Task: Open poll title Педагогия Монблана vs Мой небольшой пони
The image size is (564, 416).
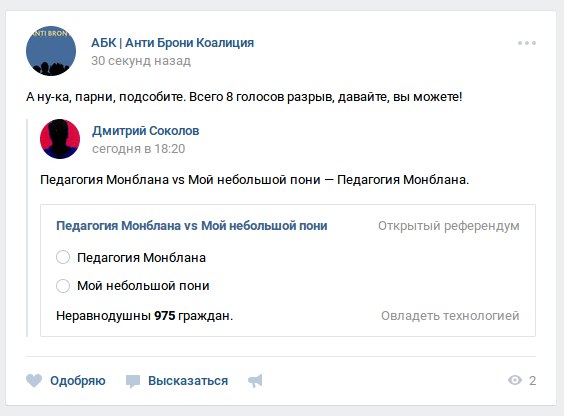Action: [x=192, y=226]
